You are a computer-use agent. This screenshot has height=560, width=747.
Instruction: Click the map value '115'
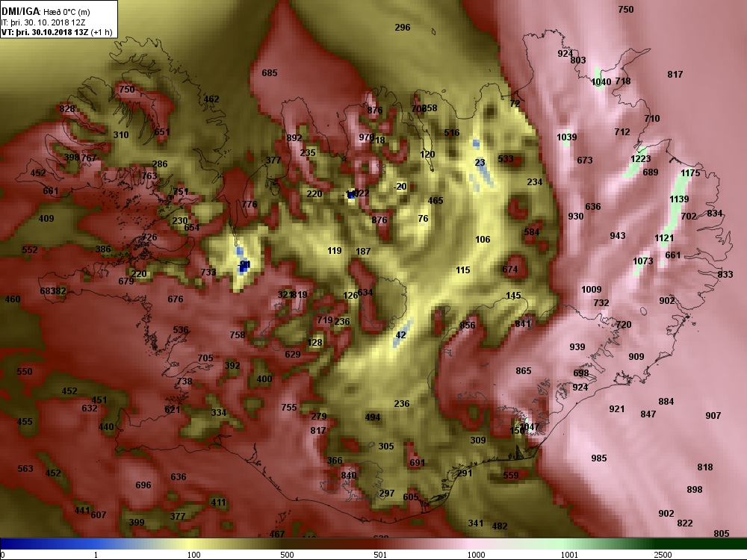click(x=463, y=270)
